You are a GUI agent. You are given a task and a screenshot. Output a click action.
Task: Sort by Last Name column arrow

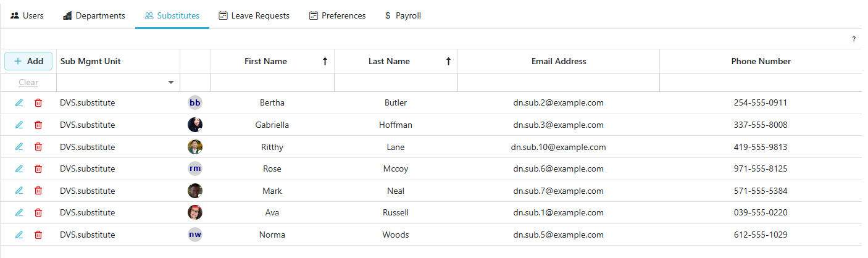click(x=448, y=62)
